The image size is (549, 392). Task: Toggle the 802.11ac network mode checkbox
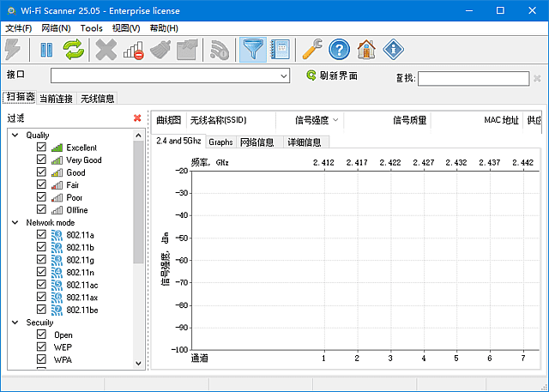[41, 284]
